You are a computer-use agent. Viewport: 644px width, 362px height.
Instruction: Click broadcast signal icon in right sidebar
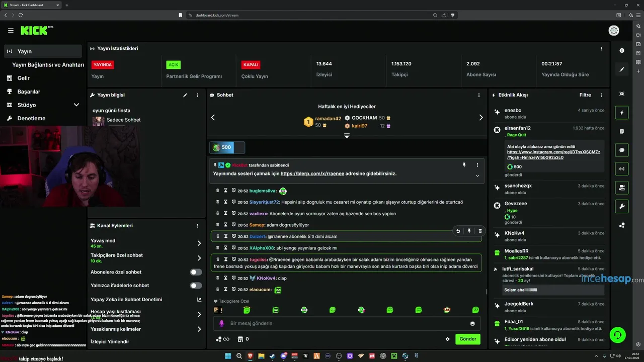622,169
